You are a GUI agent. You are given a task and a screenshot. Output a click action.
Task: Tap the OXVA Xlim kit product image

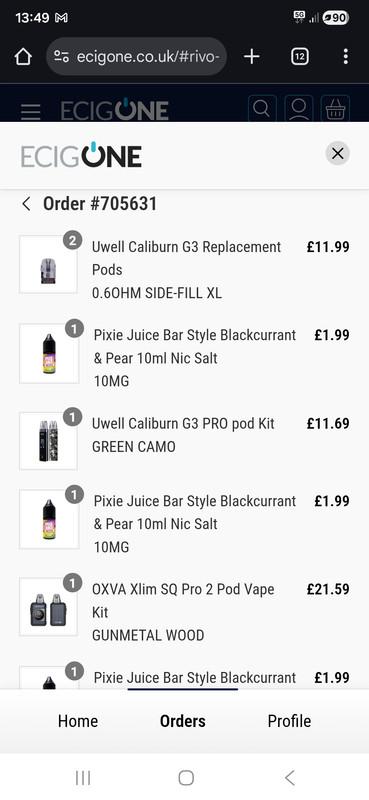[48, 607]
